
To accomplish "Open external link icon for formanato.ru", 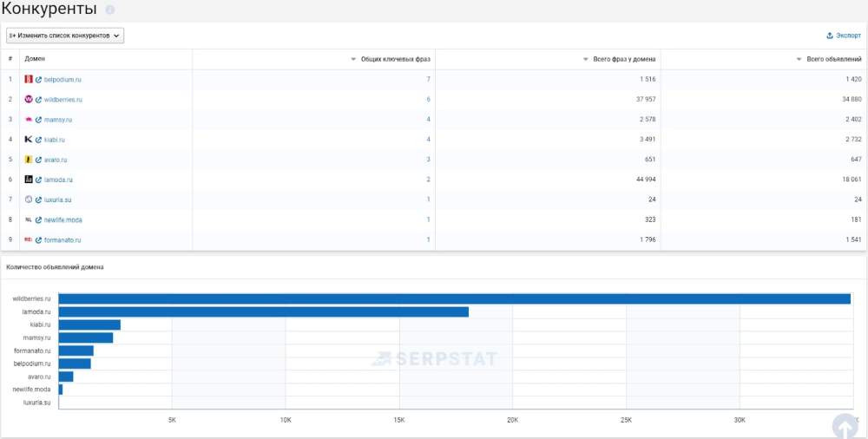I will click(x=39, y=239).
